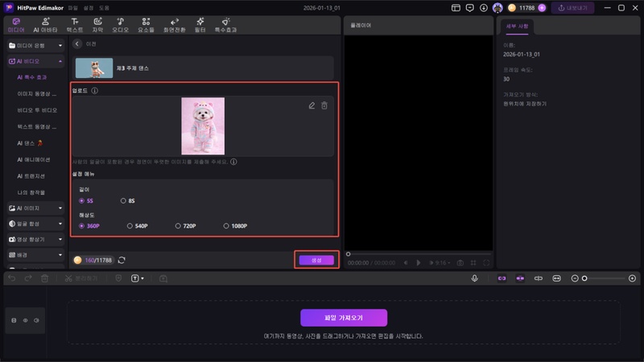Select 비디오 투 비디오 sidebar item

click(37, 110)
